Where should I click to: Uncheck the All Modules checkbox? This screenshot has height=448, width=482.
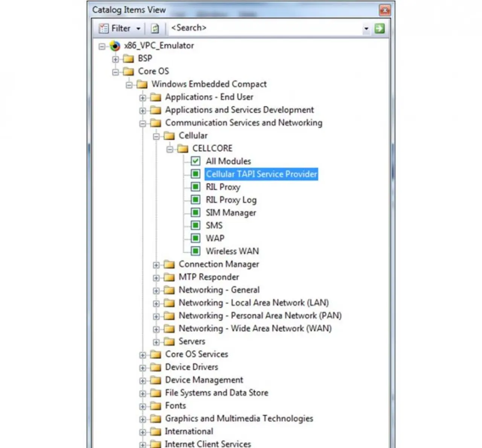pos(195,161)
